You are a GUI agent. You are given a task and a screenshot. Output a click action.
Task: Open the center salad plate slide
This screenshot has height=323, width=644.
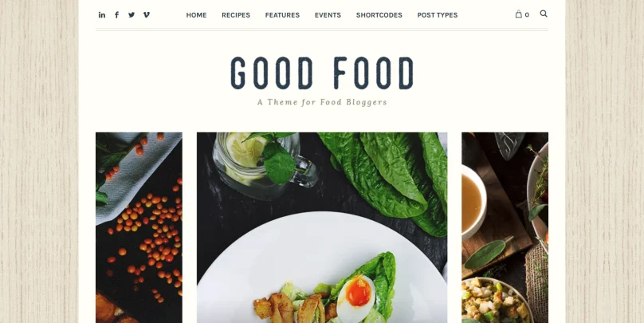click(322, 227)
